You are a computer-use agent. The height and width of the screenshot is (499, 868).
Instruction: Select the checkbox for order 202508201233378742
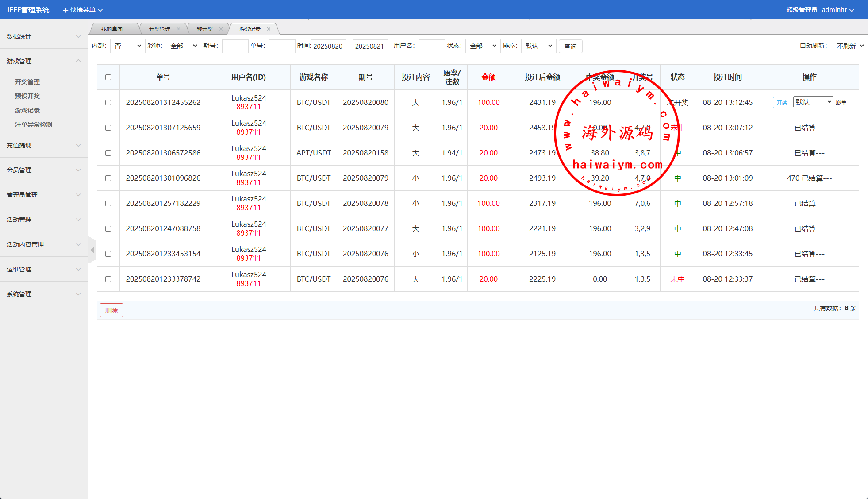108,279
